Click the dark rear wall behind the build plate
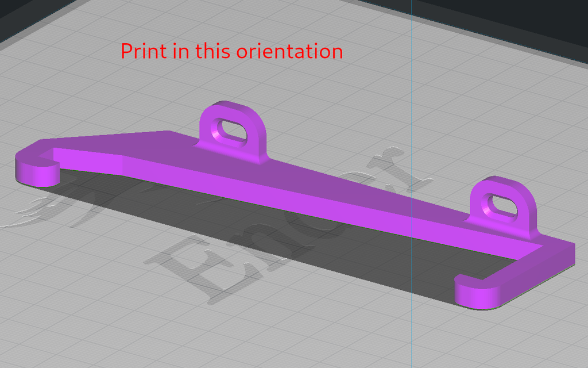The image size is (588, 368). (x=546, y=14)
